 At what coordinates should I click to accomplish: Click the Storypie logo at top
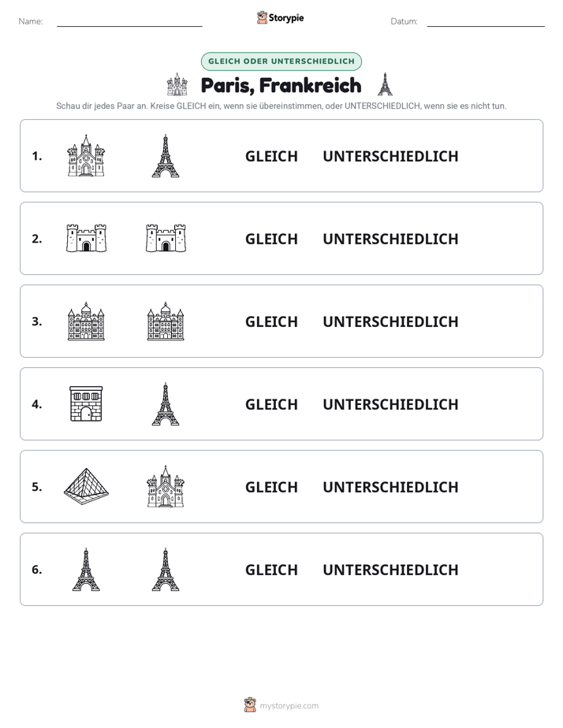281,17
